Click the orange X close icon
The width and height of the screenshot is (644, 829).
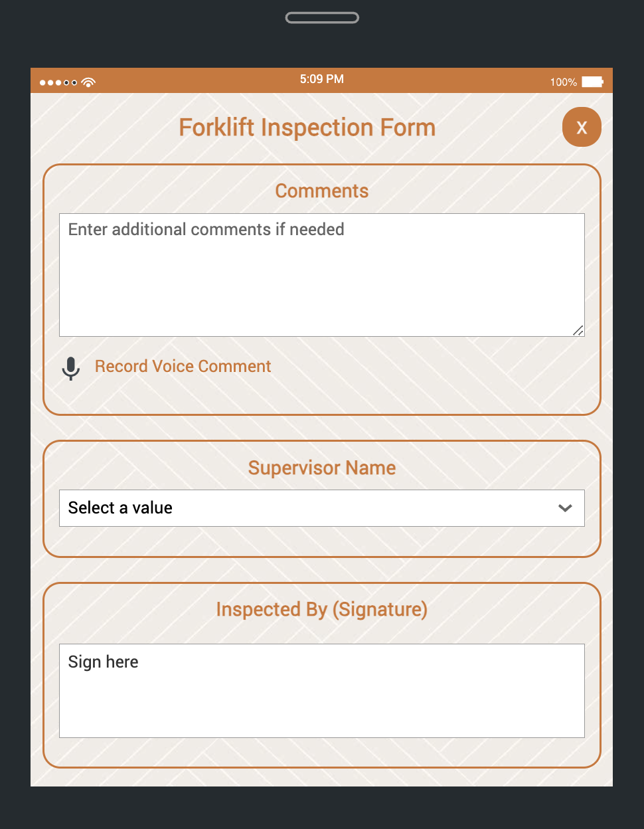(x=582, y=127)
